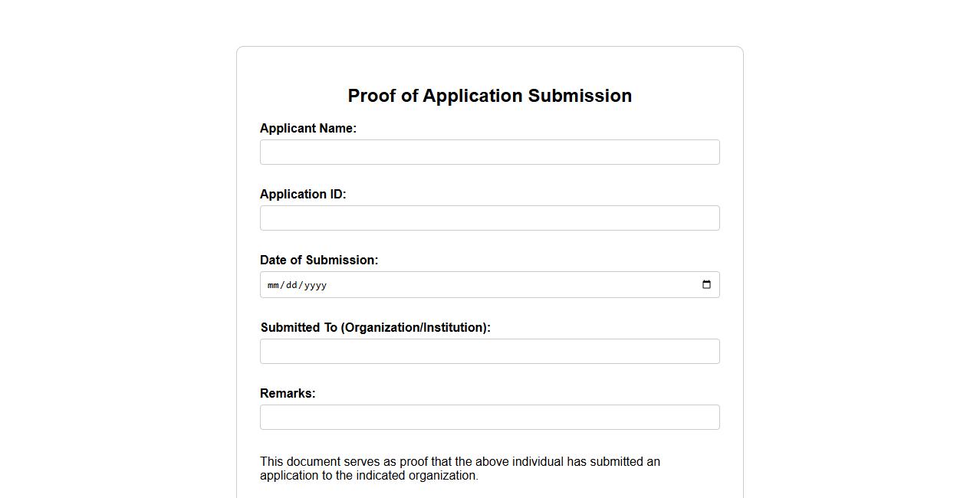Click the words 'Submitted To' in label
Image resolution: width=980 pixels, height=498 pixels.
(x=299, y=328)
